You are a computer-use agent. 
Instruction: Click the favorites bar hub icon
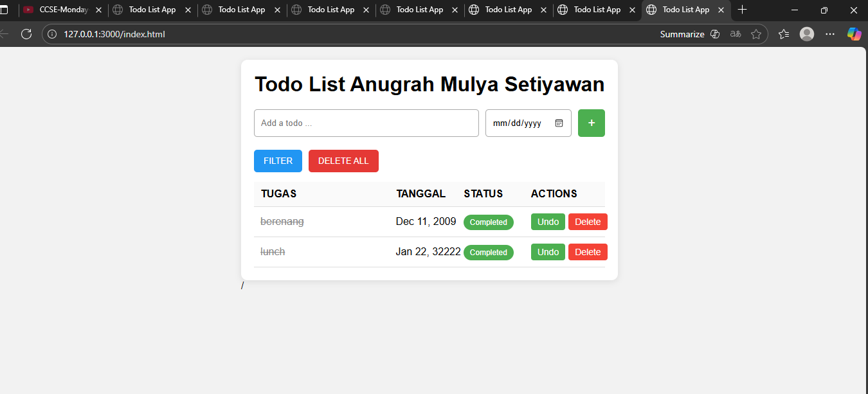coord(783,34)
